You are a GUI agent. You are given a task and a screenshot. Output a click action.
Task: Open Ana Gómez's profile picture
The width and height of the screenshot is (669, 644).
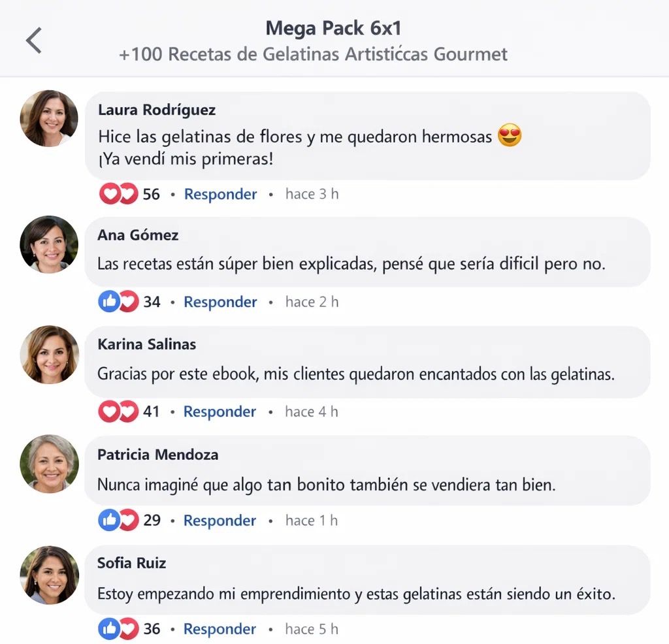point(49,244)
